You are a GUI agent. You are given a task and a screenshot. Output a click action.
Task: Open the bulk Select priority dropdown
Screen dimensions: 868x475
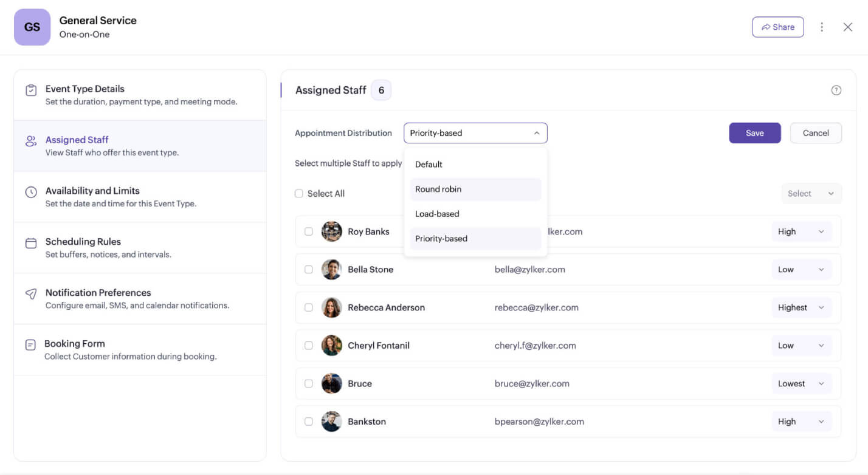click(x=811, y=194)
